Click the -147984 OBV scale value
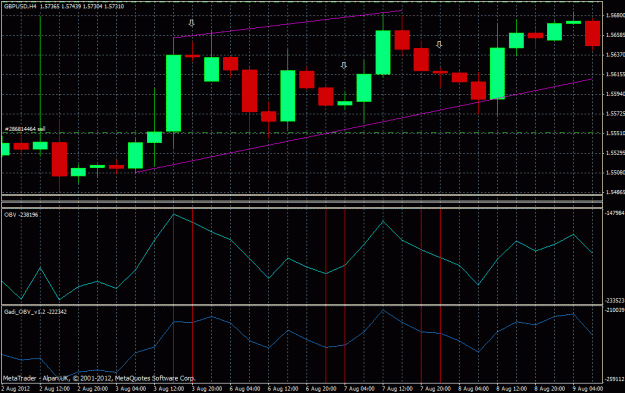625x393 pixels. (x=614, y=213)
